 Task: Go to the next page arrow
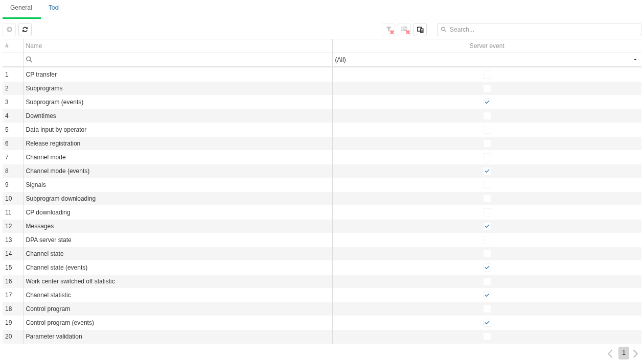point(635,353)
